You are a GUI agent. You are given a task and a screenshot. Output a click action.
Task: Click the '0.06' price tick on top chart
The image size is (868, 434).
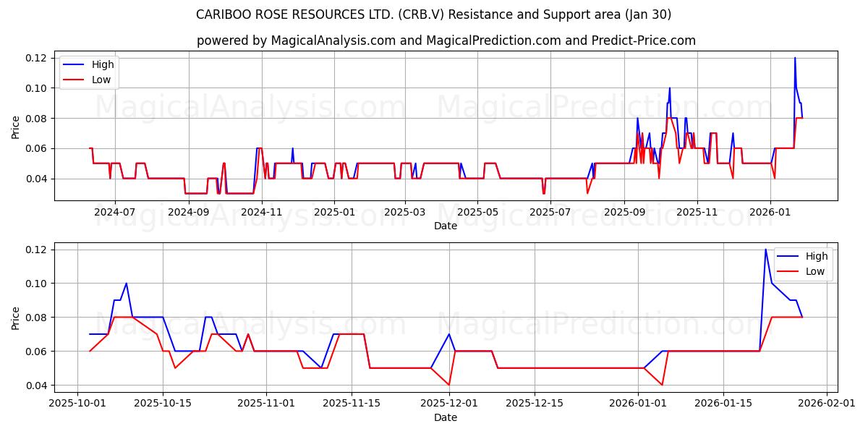click(37, 148)
